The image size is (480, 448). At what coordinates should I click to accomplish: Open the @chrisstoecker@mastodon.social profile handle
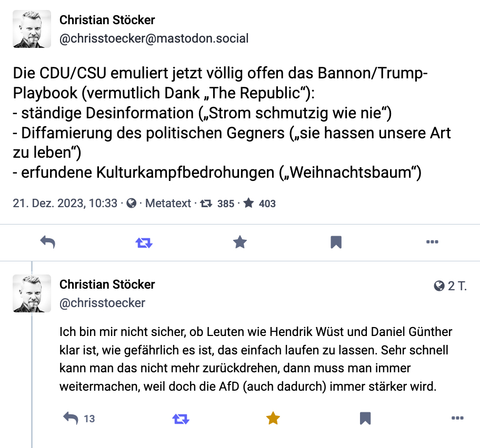click(x=154, y=38)
